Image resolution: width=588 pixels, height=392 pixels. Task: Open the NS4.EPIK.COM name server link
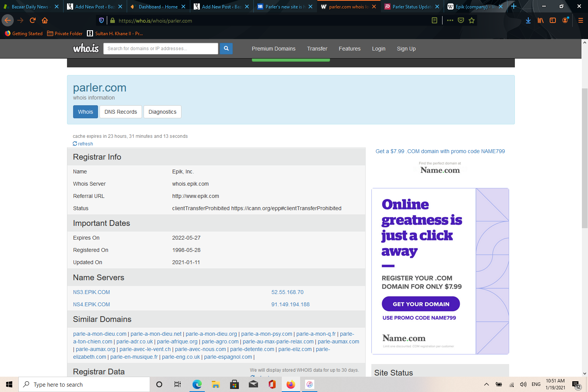click(91, 304)
